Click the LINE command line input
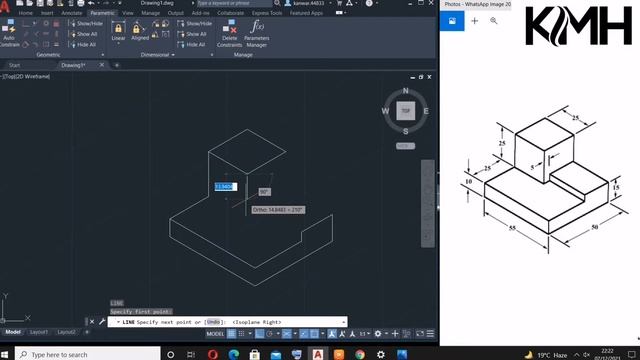Screen dimensions: 640x360 [x=227, y=322]
